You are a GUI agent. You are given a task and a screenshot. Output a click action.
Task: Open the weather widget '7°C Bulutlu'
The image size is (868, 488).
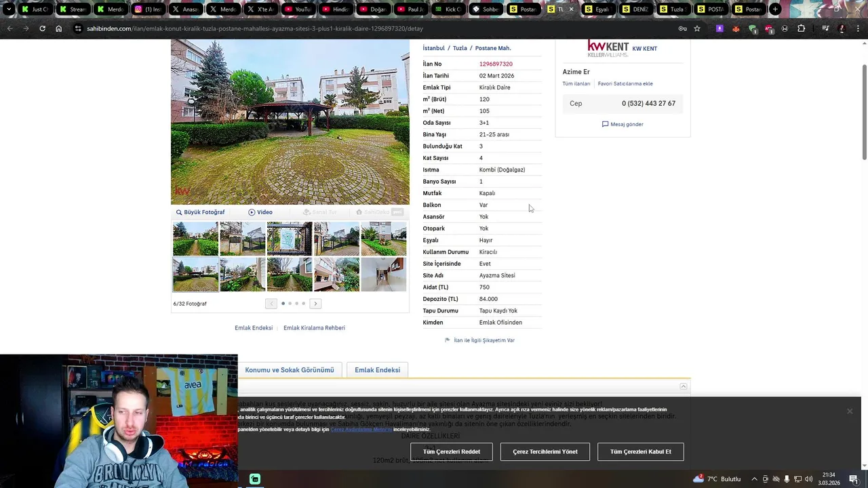pos(717,479)
